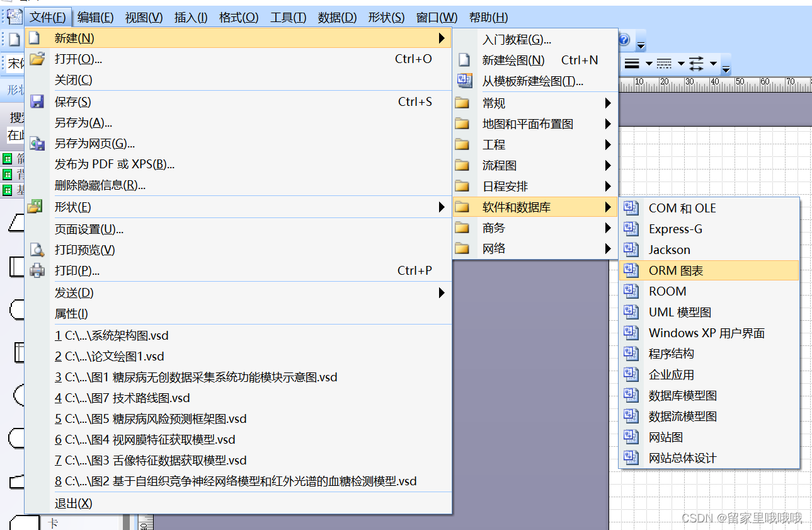Click the Visio document icon left of 文件
Screen dimensions: 812x530
tap(14, 17)
